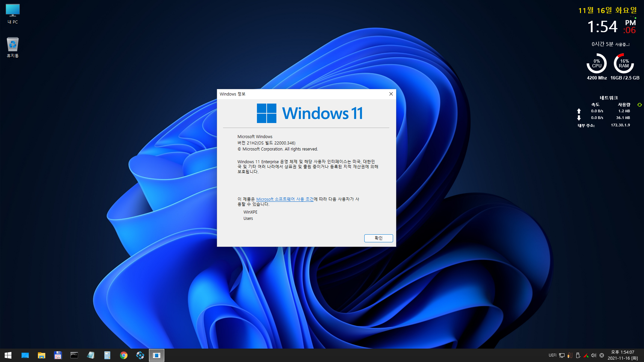This screenshot has width=644, height=362.
Task: Click the UEFI indicator in system tray
Action: pyautogui.click(x=552, y=355)
